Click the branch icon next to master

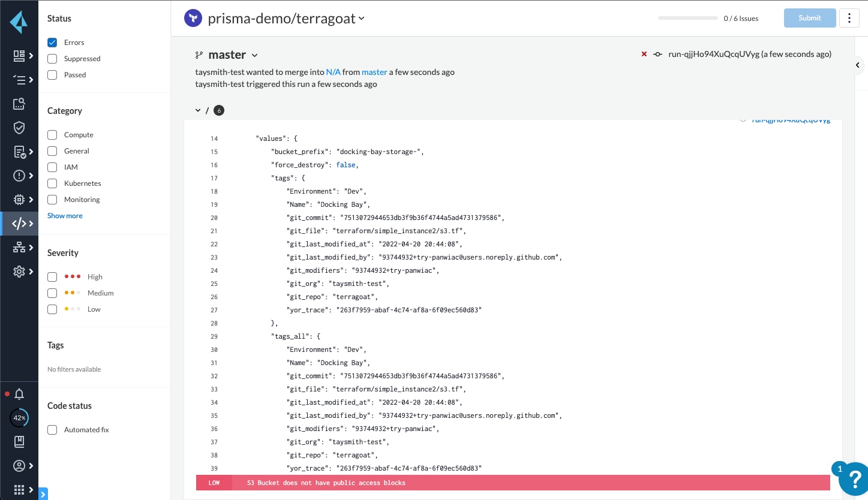[x=199, y=55]
